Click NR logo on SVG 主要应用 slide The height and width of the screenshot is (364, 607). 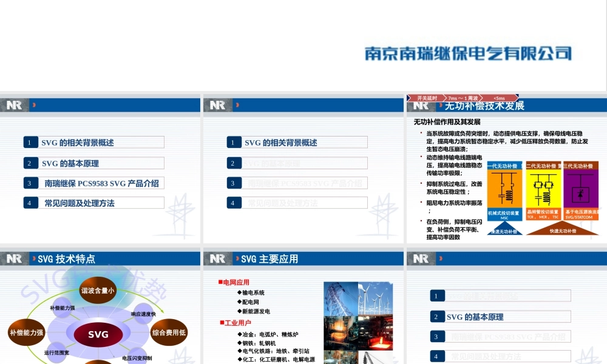[x=217, y=259]
